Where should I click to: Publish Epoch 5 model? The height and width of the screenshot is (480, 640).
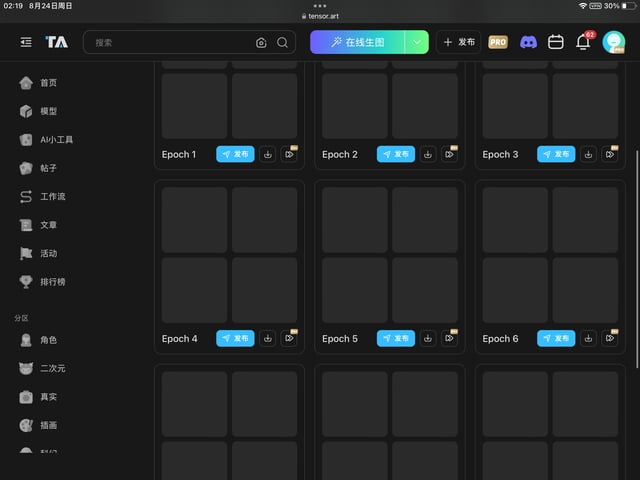point(396,338)
